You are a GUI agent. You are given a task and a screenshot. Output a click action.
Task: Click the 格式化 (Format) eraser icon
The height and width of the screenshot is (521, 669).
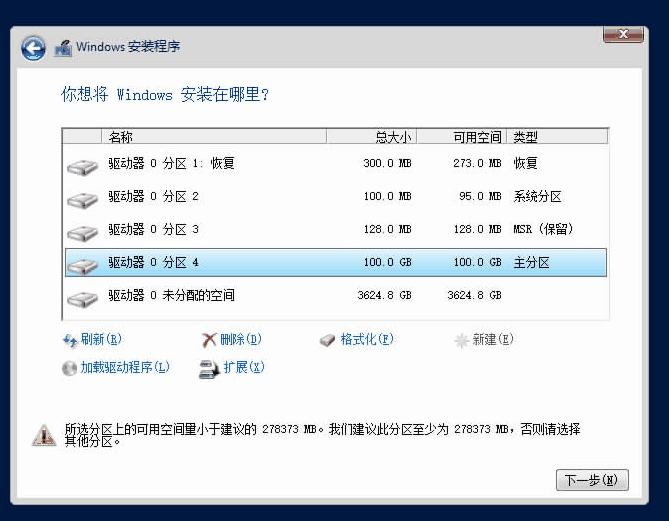tap(328, 340)
